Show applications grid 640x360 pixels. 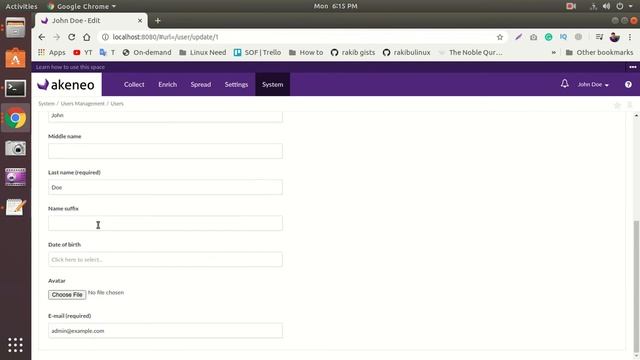15,345
